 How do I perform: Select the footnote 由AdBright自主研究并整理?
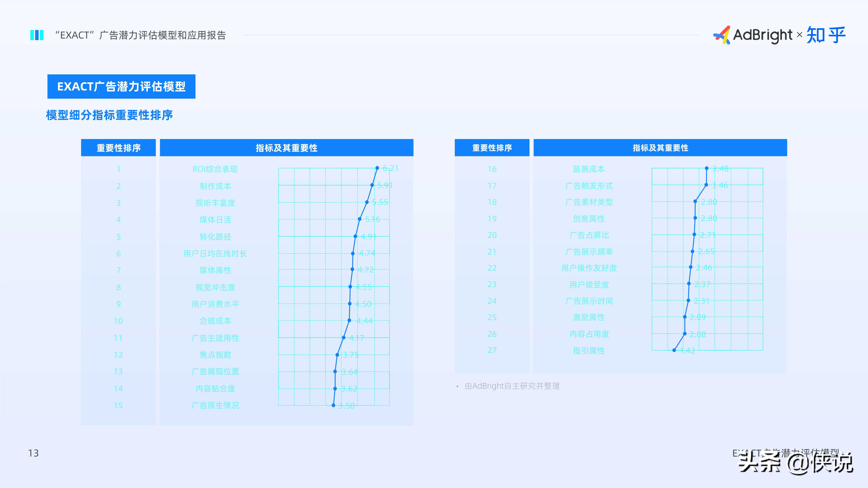[512, 386]
